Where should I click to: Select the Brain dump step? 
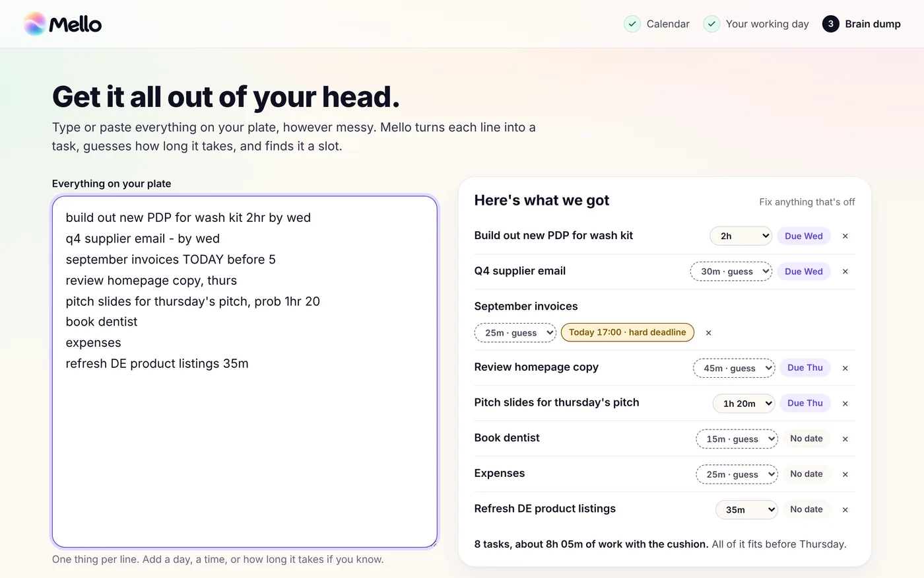[x=861, y=24]
